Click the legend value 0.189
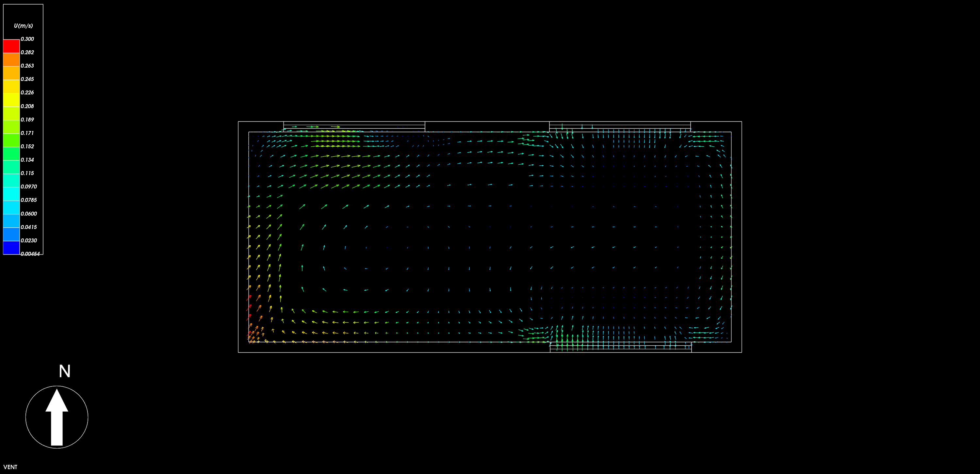980x474 pixels. click(27, 120)
